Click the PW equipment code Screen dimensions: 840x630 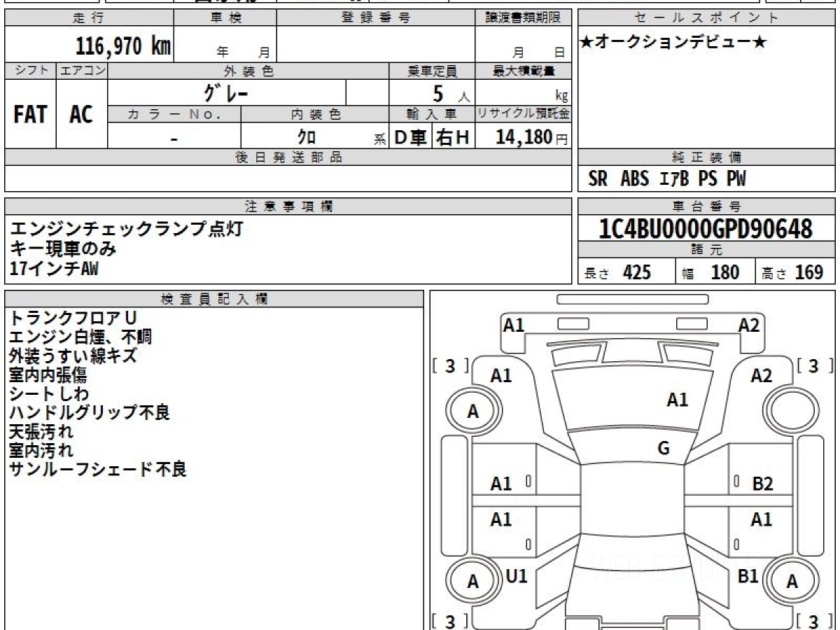736,179
